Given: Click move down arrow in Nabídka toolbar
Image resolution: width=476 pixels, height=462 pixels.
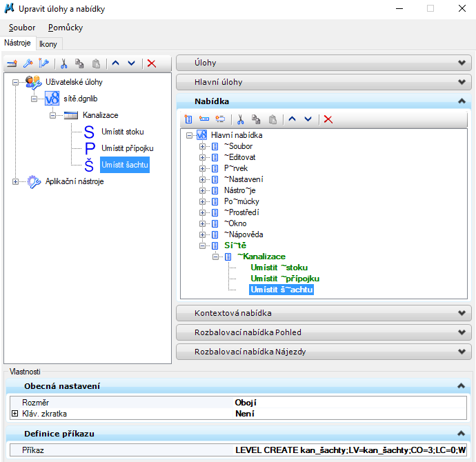Looking at the screenshot, I should pos(308,119).
